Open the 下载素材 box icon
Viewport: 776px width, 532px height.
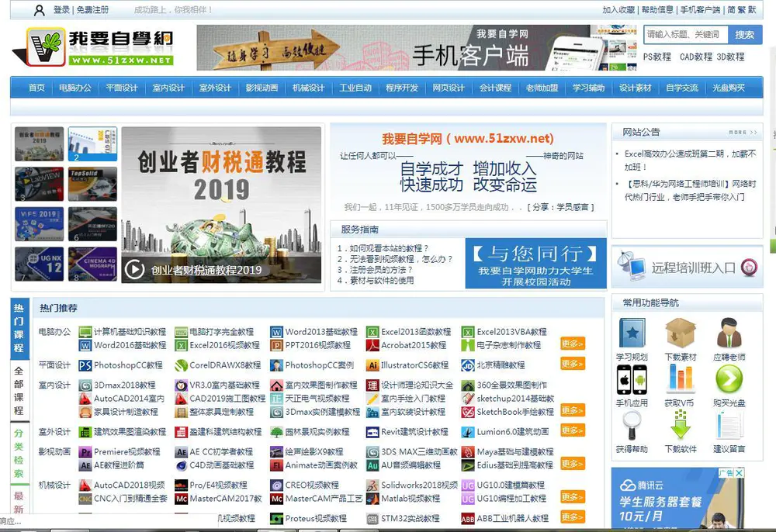pyautogui.click(x=681, y=333)
